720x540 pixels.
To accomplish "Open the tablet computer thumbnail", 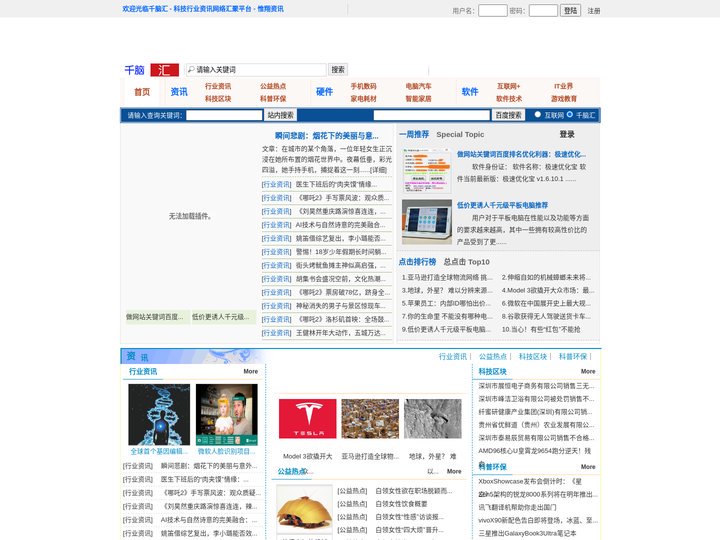I will (427, 222).
